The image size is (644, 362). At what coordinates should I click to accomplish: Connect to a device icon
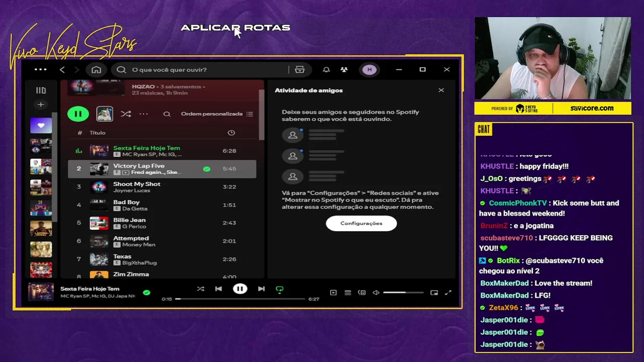(362, 293)
